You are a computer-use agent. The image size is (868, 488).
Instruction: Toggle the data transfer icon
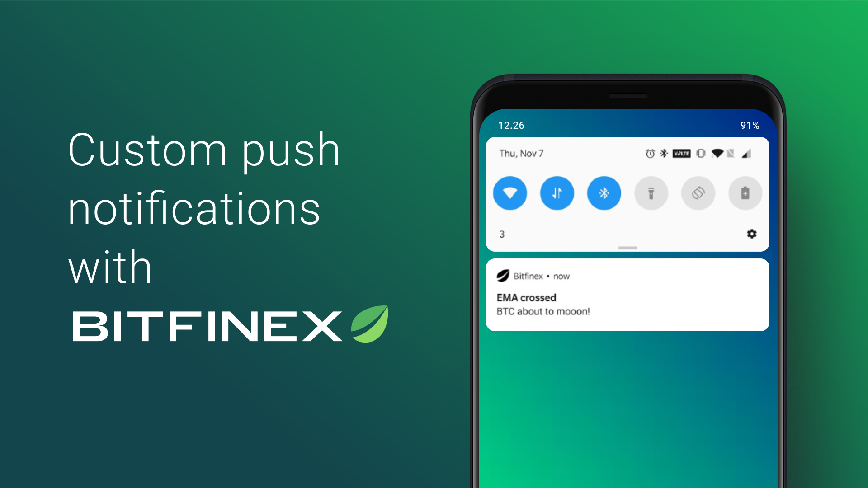click(x=556, y=192)
